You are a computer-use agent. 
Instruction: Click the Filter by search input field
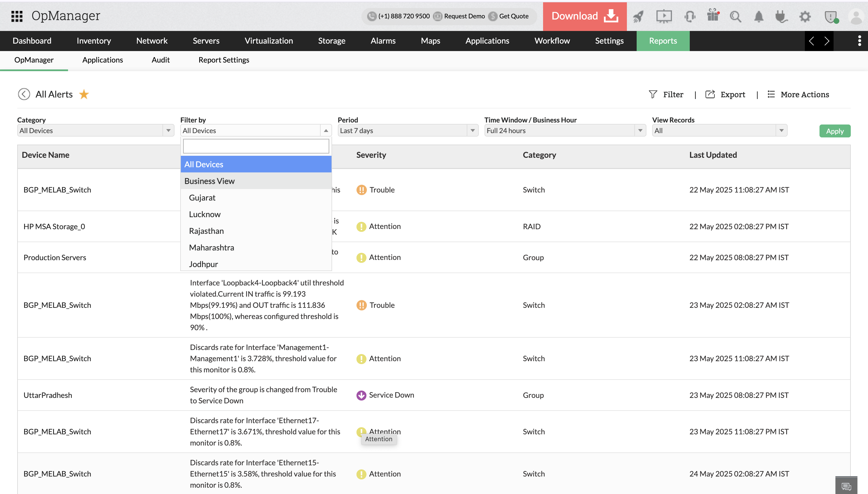pos(256,146)
